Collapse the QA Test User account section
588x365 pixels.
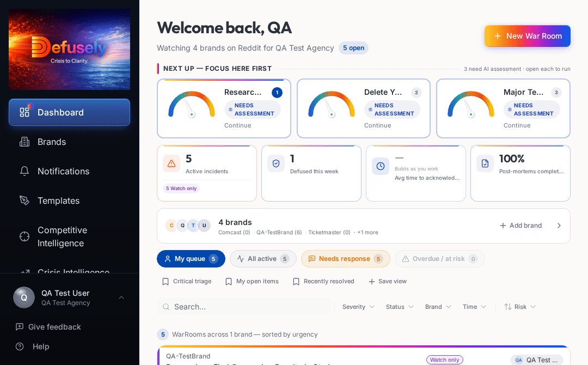[x=121, y=297]
